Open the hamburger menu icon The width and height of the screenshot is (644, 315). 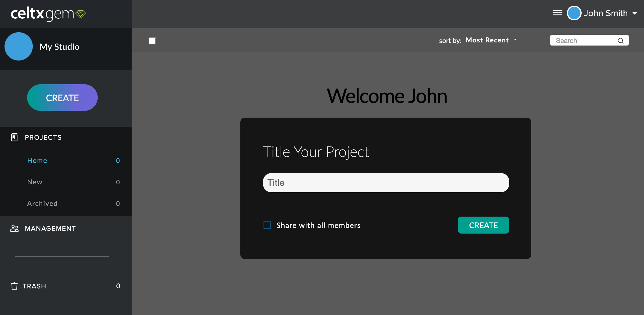[557, 13]
